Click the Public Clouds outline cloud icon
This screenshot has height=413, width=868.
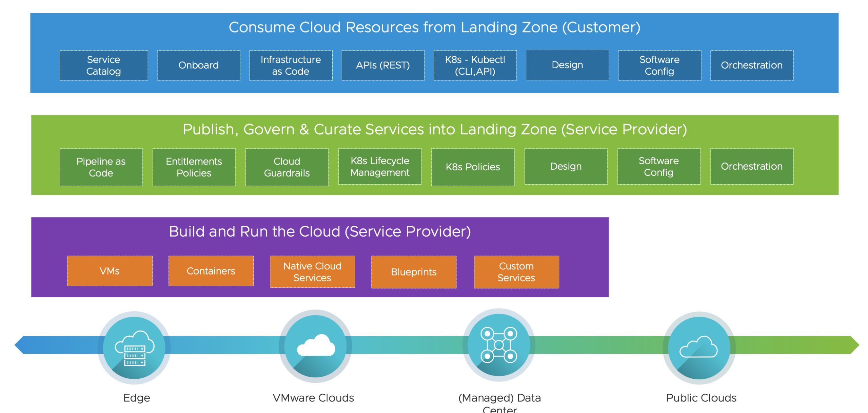(699, 348)
